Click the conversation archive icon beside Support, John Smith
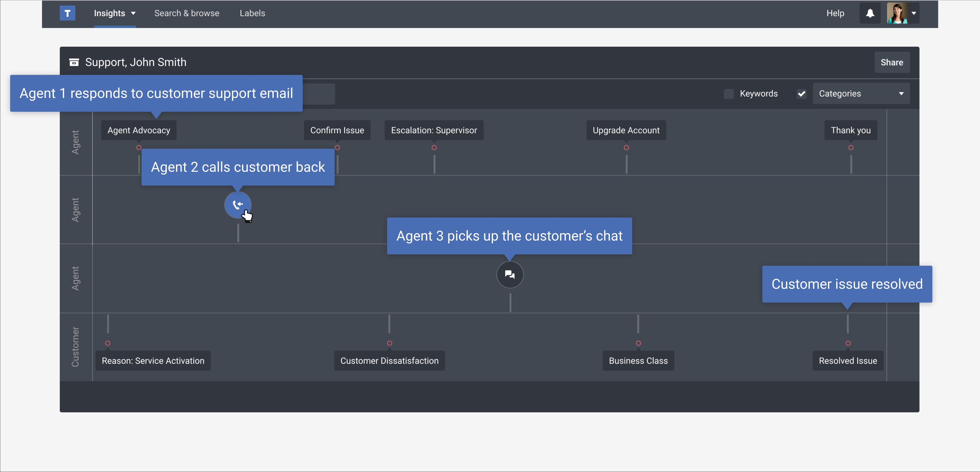980x472 pixels. point(74,62)
